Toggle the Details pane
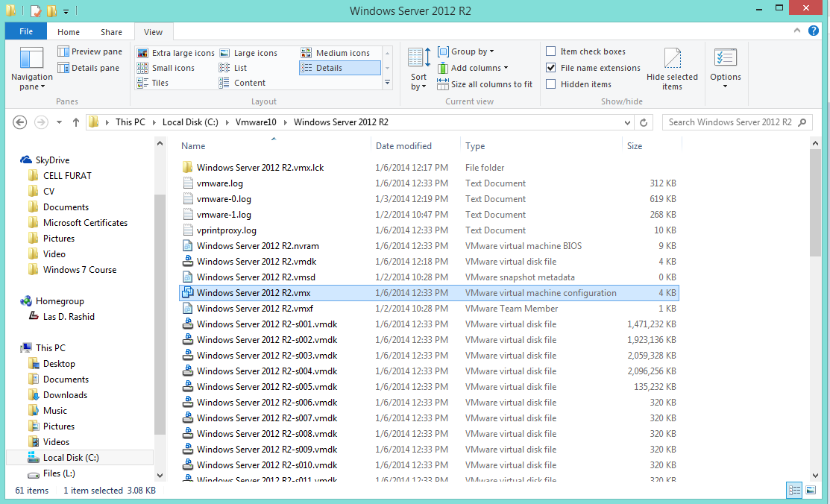 89,68
